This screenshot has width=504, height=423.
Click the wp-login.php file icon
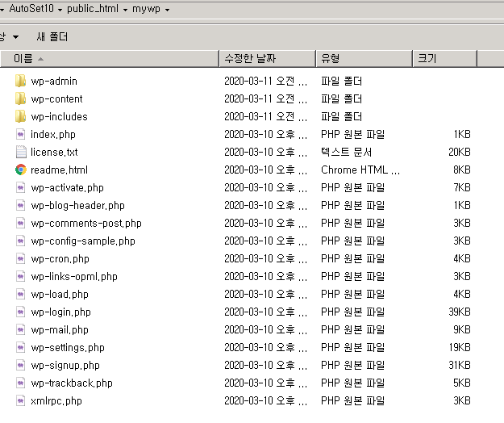point(21,312)
